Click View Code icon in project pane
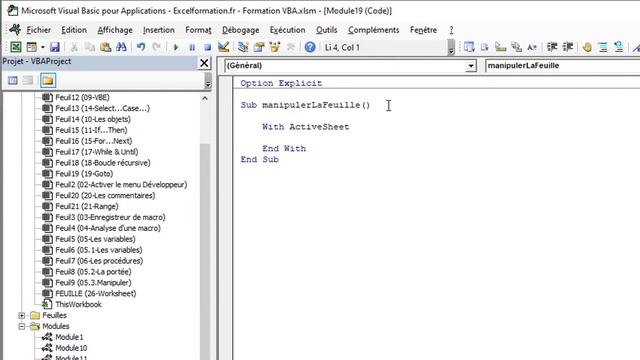The image size is (640, 360). tap(13, 80)
